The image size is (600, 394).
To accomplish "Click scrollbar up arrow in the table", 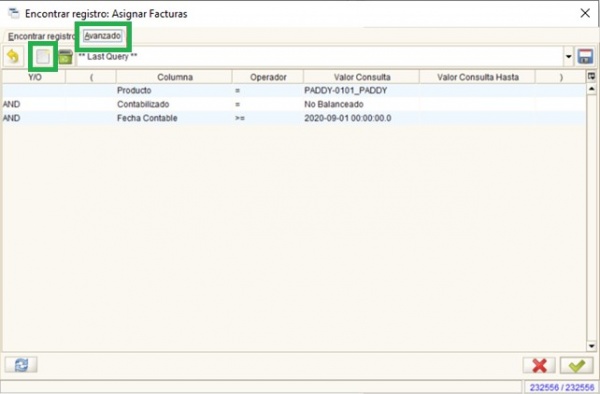I will tap(592, 89).
